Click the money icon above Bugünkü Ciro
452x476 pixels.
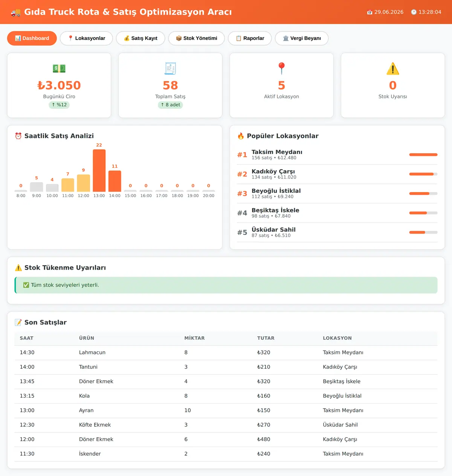59,69
